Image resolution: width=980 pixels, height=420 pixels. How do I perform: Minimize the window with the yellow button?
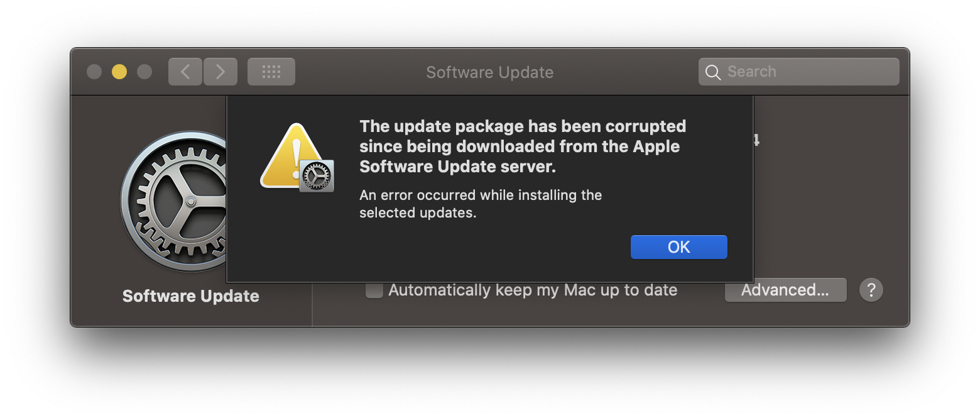pyautogui.click(x=119, y=72)
